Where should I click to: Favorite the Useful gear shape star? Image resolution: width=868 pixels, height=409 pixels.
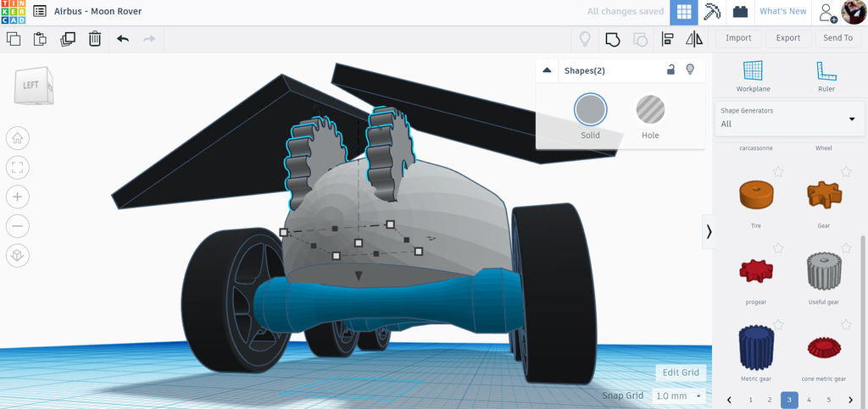[846, 247]
